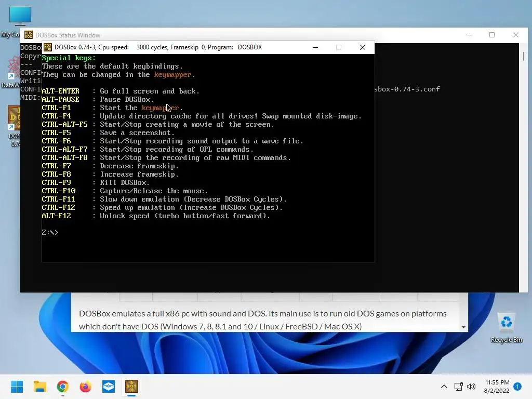This screenshot has width=532, height=399.
Task: Click the CTRL-ALT-F5 keybinding text
Action: pos(64,125)
